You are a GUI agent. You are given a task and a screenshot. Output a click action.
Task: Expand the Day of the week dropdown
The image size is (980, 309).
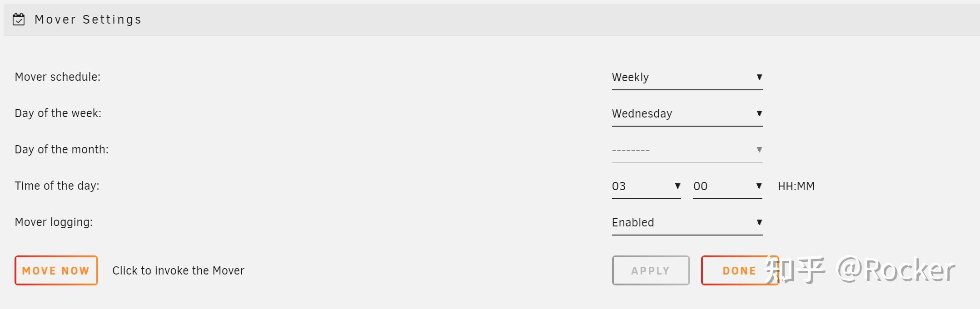686,114
